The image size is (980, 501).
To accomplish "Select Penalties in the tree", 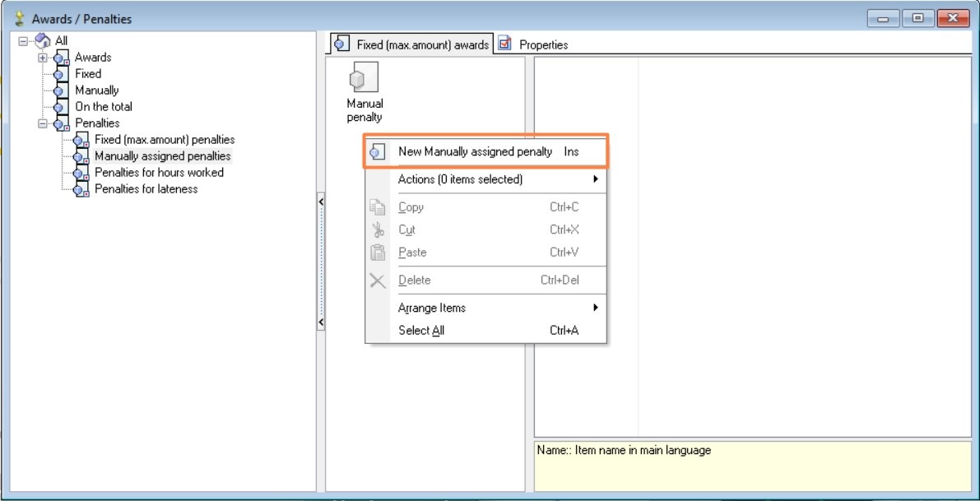I will coord(97,123).
